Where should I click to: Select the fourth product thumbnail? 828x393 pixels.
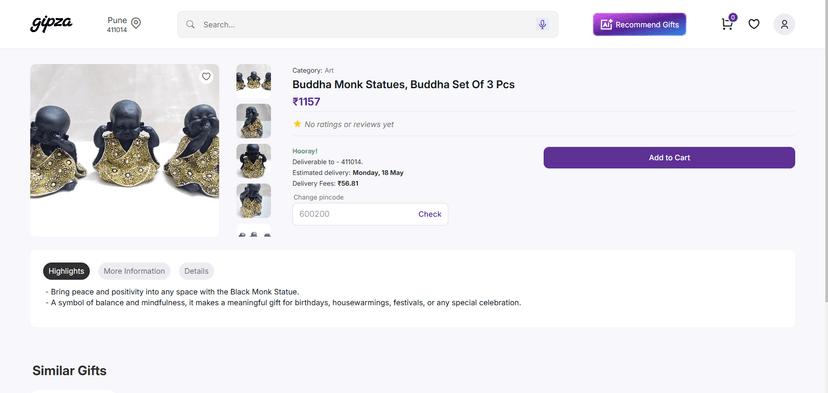pos(253,201)
